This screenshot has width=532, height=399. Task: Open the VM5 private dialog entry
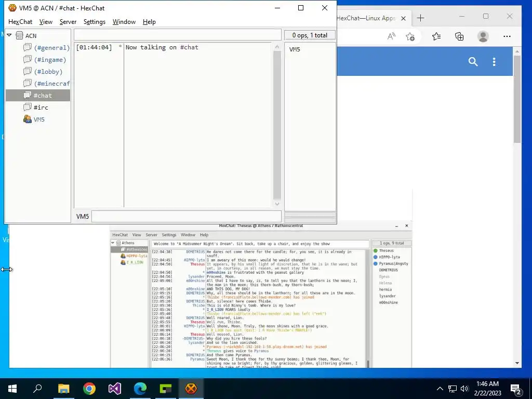tap(39, 119)
